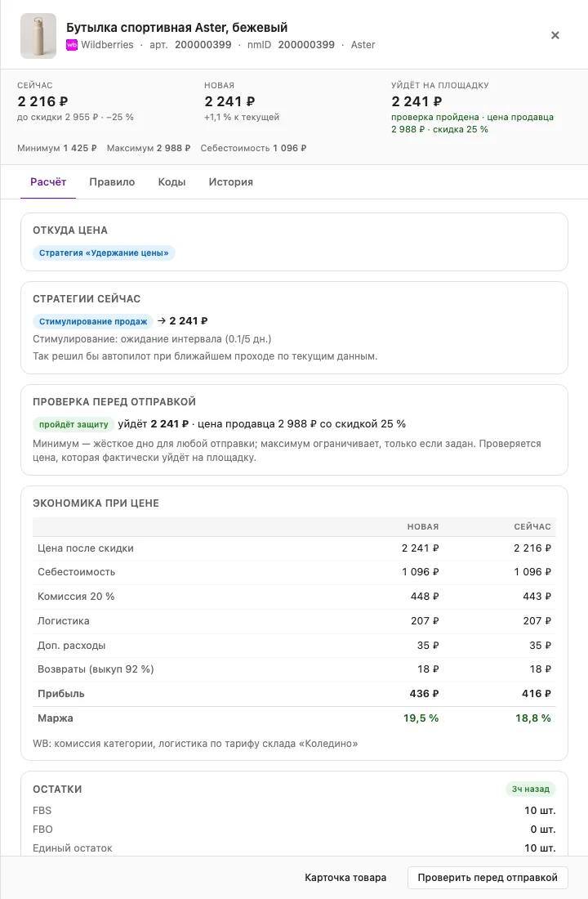Image resolution: width=588 pixels, height=899 pixels.
Task: Click the Wildberries marketplace logo icon
Action: point(72,45)
